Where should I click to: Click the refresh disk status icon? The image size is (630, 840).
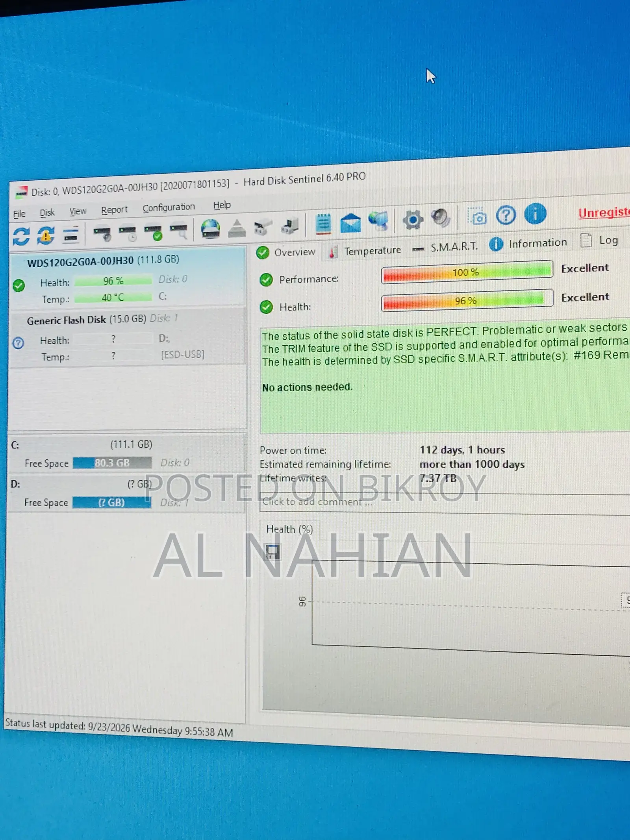coord(21,236)
